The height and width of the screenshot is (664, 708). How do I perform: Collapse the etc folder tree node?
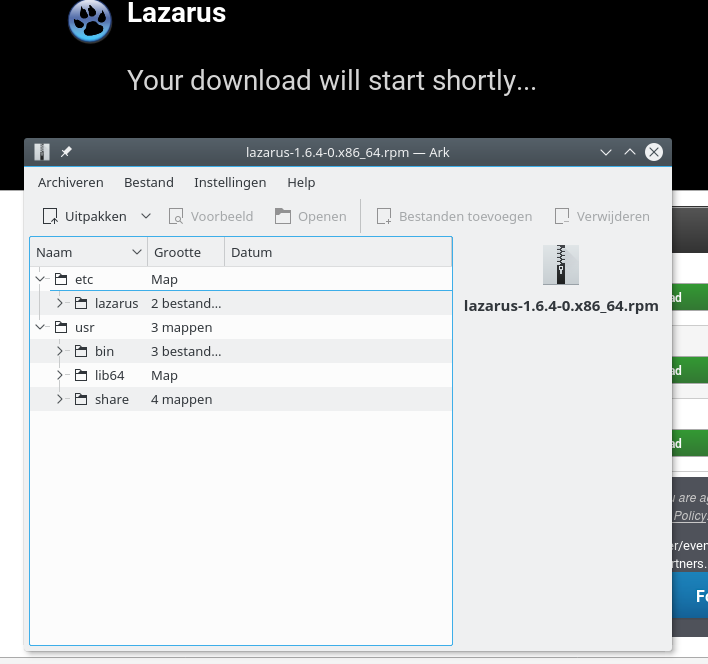tap(40, 279)
